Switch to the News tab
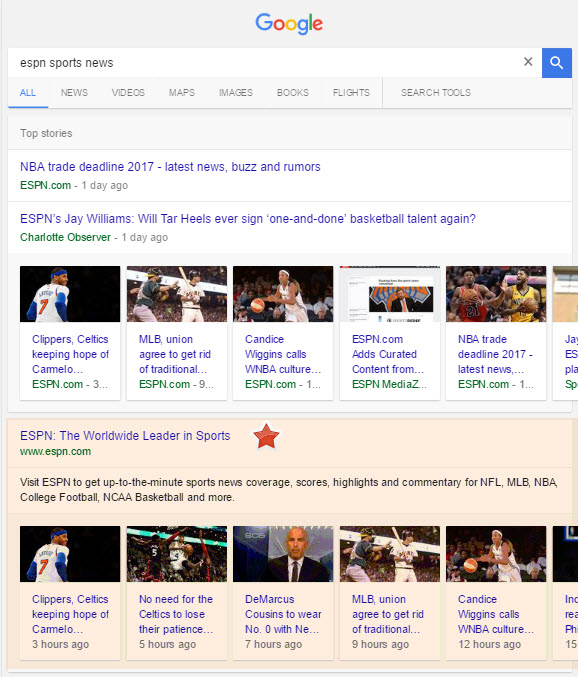The height and width of the screenshot is (677, 578). click(x=74, y=93)
